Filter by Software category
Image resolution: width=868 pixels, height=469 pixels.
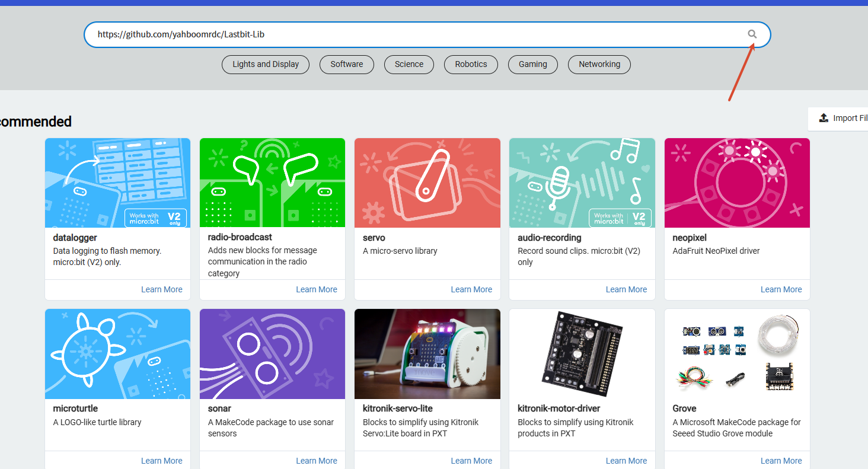point(347,64)
